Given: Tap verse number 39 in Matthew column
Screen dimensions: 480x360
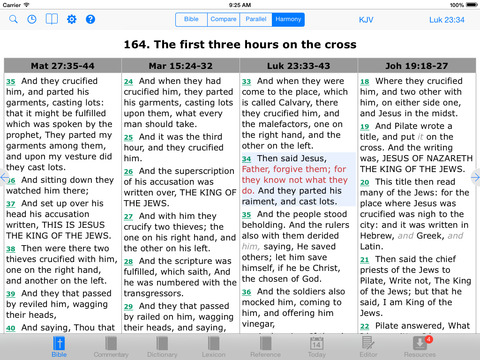Looking at the screenshot, I should [x=11, y=294].
